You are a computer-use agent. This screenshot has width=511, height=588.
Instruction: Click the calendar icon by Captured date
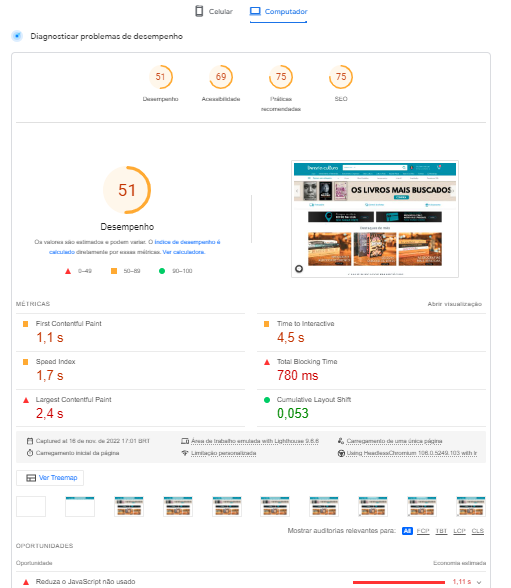tap(30, 441)
